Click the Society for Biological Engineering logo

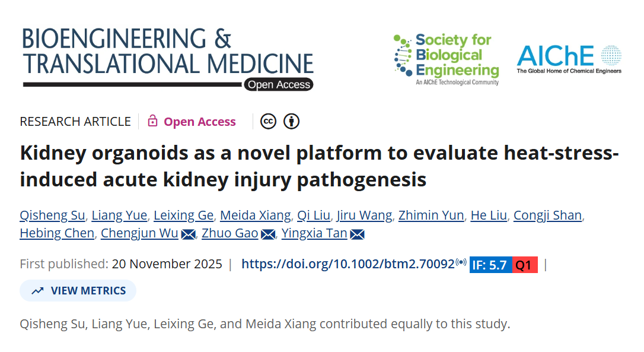coord(446,59)
